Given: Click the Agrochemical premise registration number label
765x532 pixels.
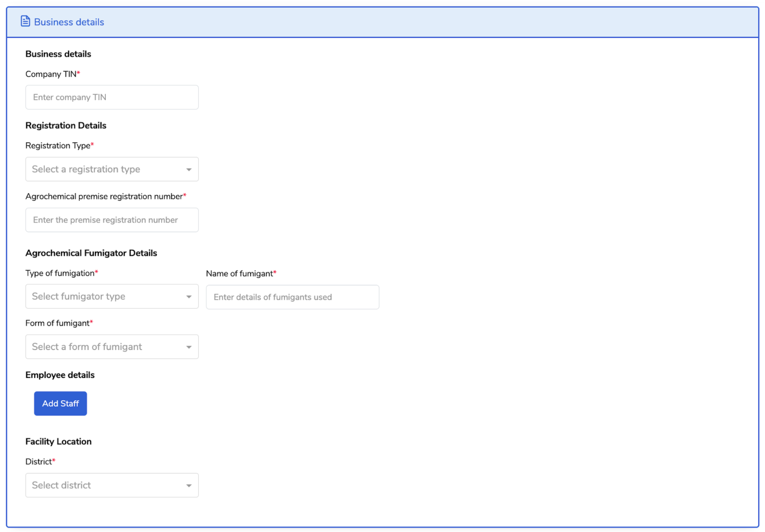Looking at the screenshot, I should tap(104, 196).
